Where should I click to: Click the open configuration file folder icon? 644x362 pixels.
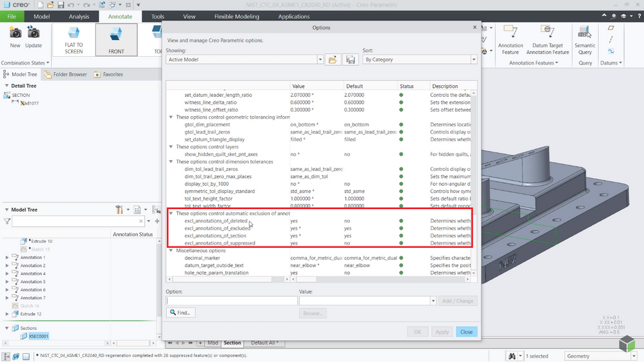333,59
